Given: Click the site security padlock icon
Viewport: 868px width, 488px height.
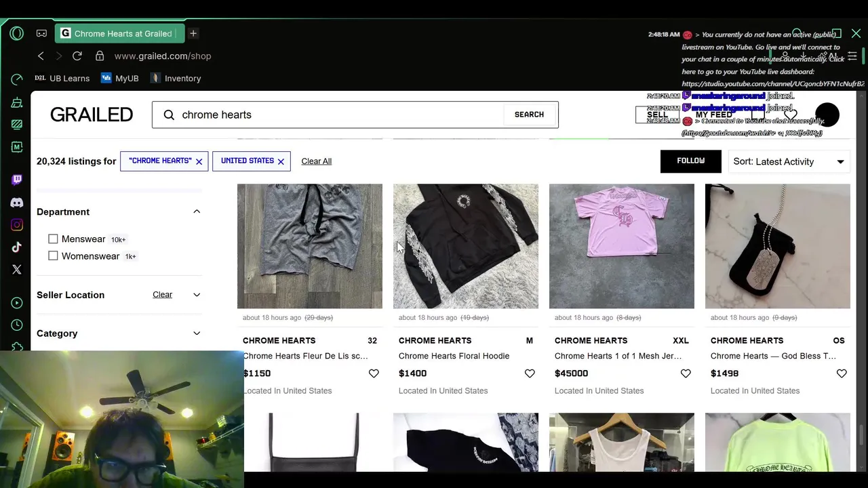Looking at the screenshot, I should coord(100,56).
